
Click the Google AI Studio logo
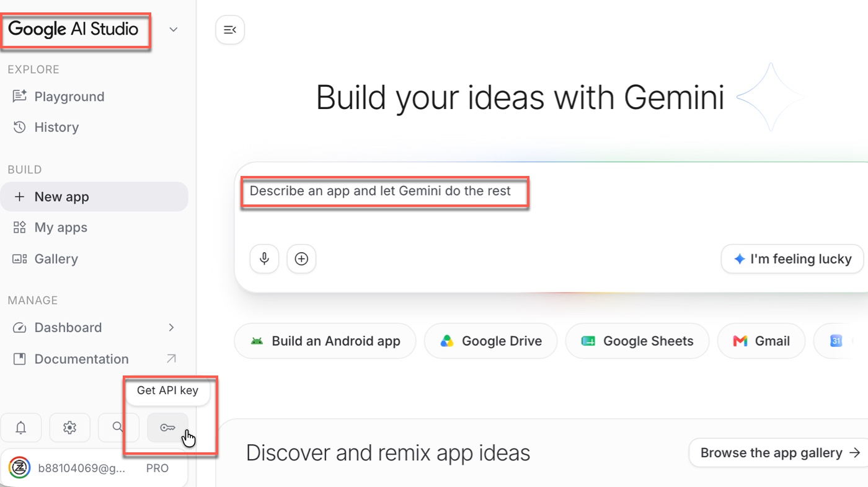73,29
